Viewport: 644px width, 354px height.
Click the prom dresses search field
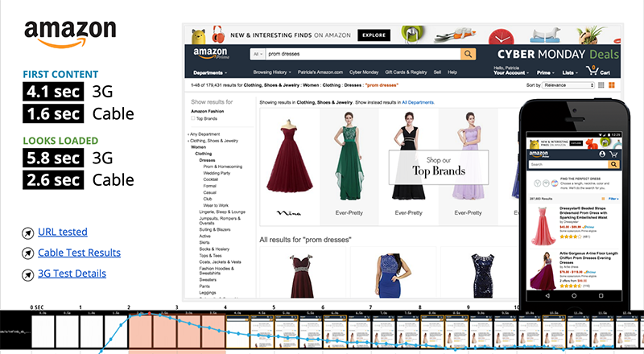[363, 54]
